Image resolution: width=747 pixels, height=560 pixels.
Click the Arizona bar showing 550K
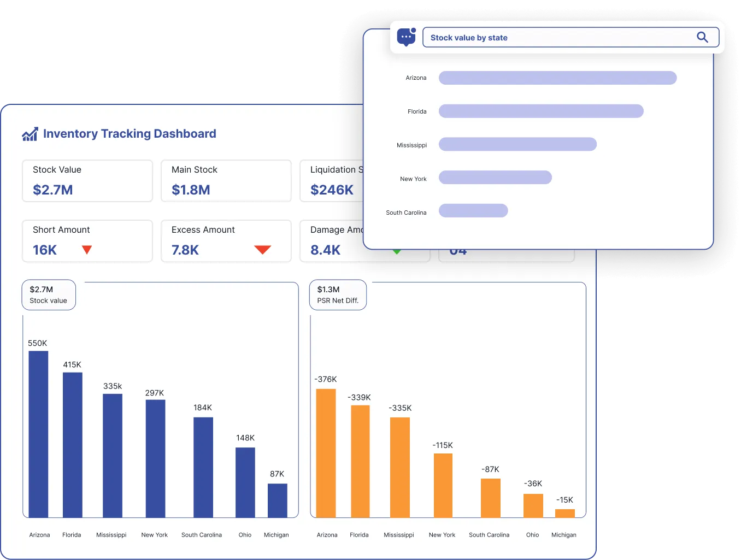click(x=38, y=434)
